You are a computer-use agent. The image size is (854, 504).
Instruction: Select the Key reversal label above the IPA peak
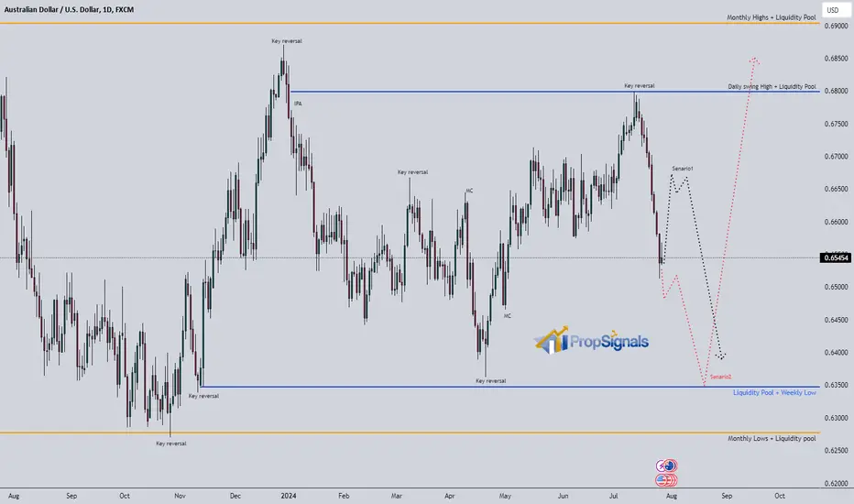[x=287, y=41]
